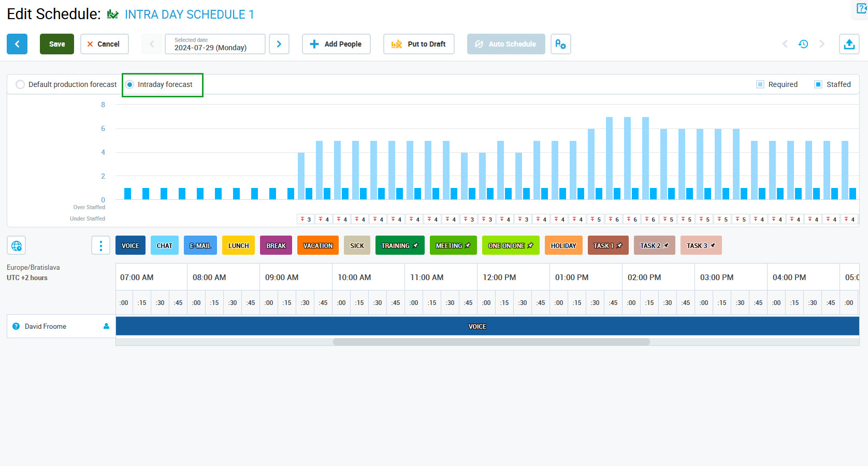Select the TRAINING activity chip

point(399,245)
